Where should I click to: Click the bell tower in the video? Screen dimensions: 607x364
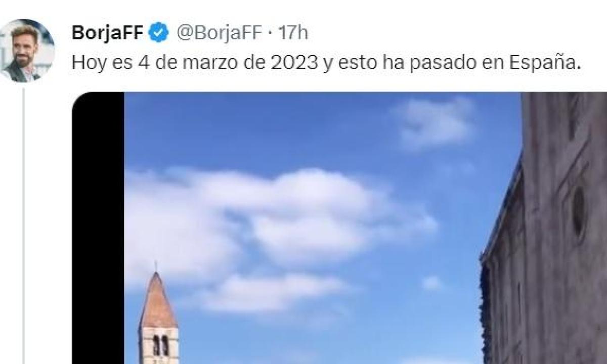pos(158,316)
